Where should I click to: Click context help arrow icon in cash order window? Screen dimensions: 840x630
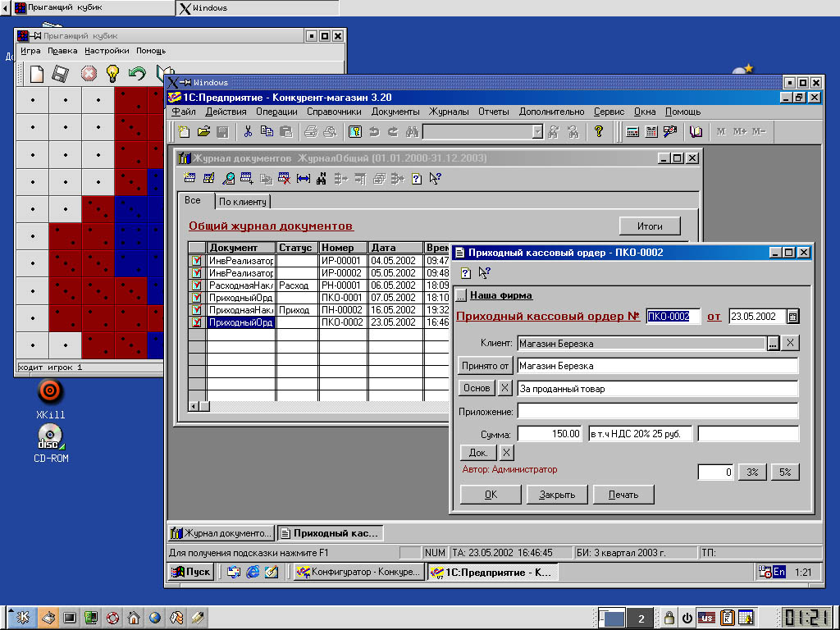[x=484, y=272]
